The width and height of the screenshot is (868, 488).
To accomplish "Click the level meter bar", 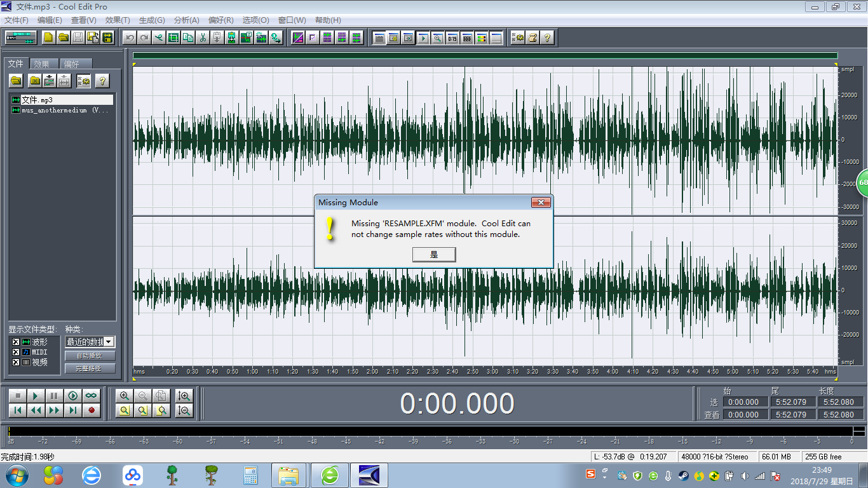I will tap(430, 431).
